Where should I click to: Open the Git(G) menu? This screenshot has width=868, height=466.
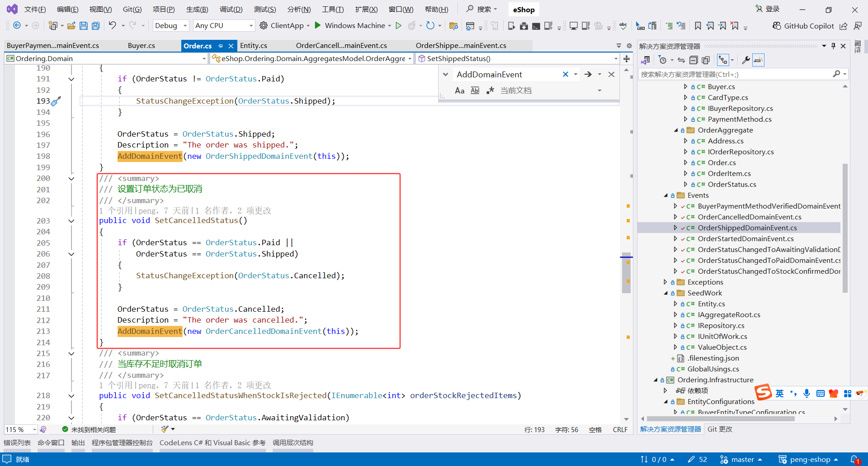(x=132, y=10)
